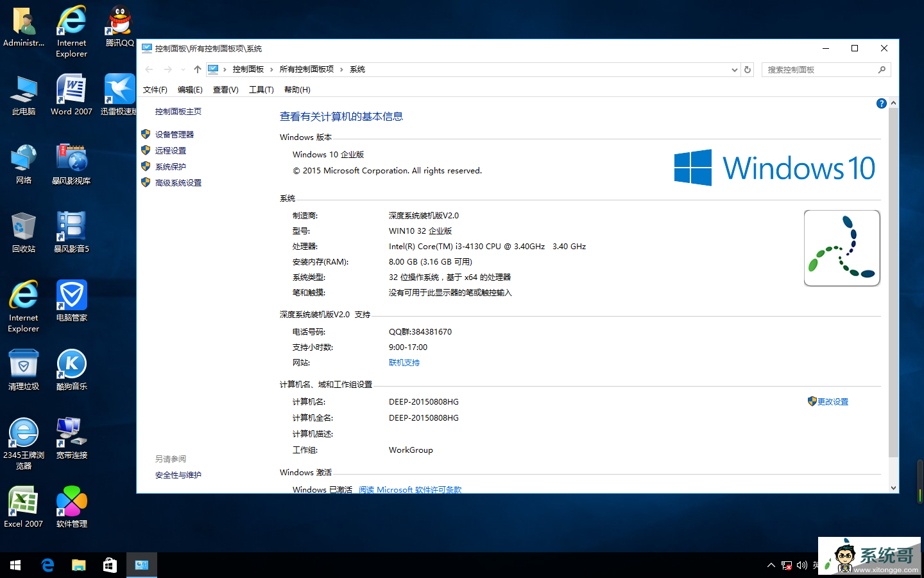Click the help question mark icon
Screen dimensions: 924x578
pyautogui.click(x=882, y=103)
